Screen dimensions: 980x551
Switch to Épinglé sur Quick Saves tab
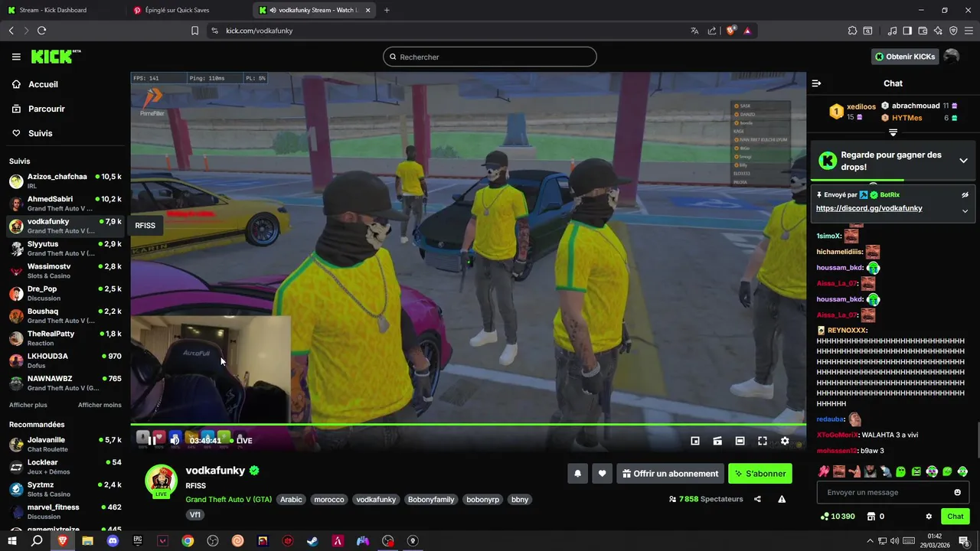(x=188, y=10)
